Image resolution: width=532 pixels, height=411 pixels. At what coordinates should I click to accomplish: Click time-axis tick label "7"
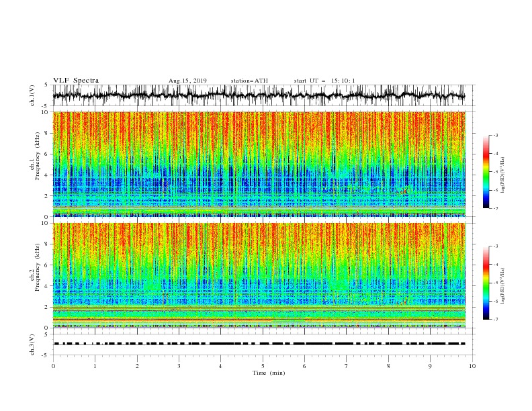(347, 366)
